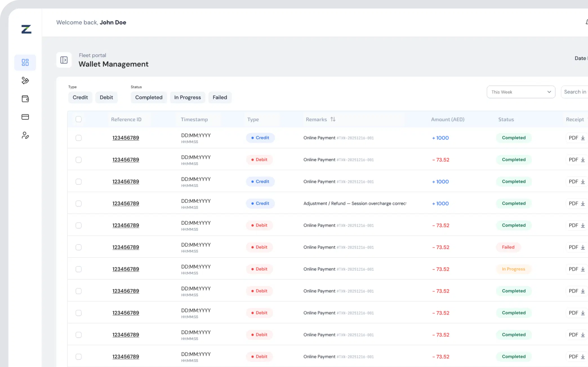Open the user edit icon in the sidebar

click(x=25, y=135)
